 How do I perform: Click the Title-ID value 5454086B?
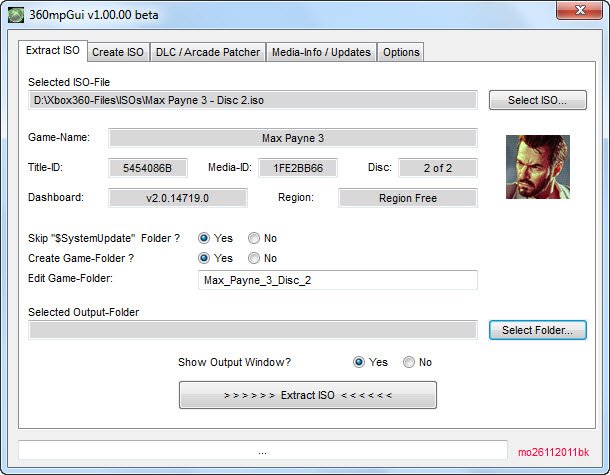click(148, 168)
